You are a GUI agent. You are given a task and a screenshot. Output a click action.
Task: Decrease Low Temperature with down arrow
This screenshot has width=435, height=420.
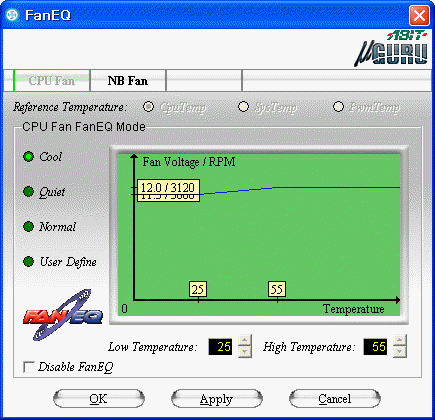(x=245, y=352)
